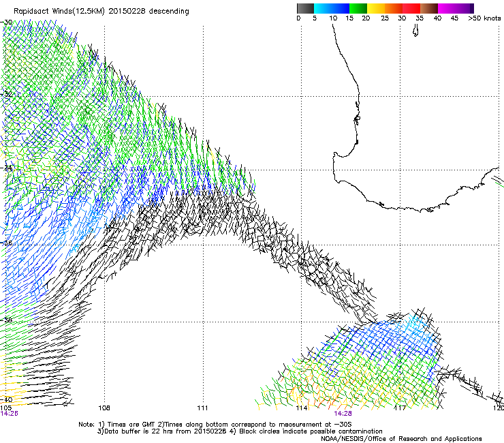The width and height of the screenshot is (504, 443).
Task: Click the 'Rapidsact Winds(12.5KM)' title text
Action: (x=59, y=12)
